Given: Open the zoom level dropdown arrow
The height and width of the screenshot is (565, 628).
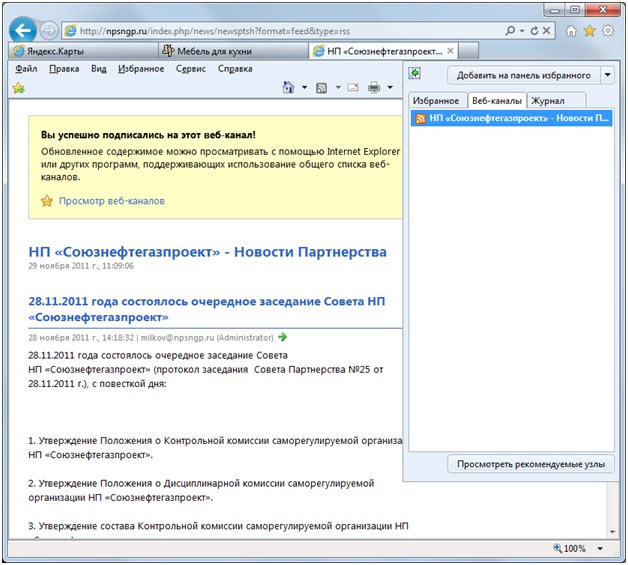Looking at the screenshot, I should (600, 549).
